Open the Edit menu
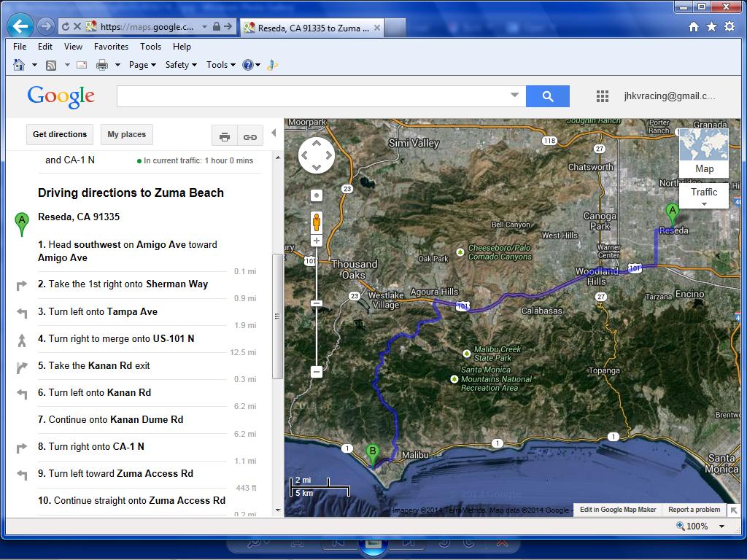Image resolution: width=747 pixels, height=560 pixels. (45, 47)
